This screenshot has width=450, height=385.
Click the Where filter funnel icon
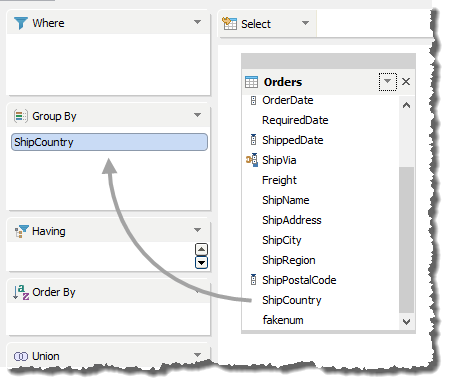coord(20,23)
